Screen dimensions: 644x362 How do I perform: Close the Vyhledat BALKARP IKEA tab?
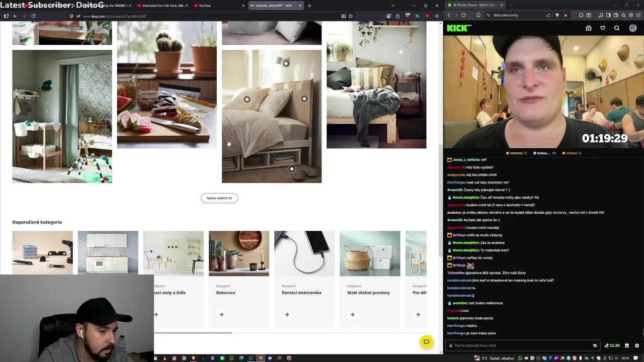[x=300, y=6]
